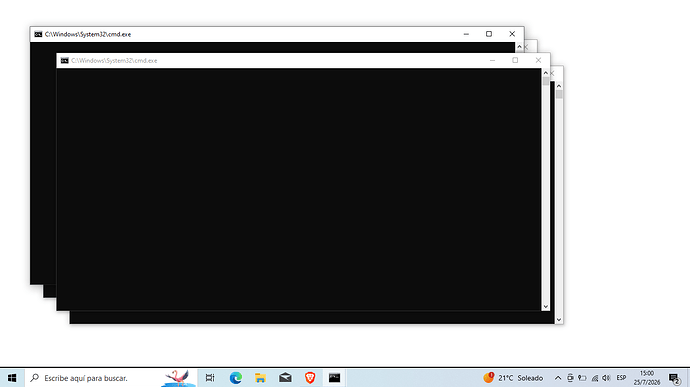This screenshot has height=387, width=690.
Task: Click the Meet Now tray icon
Action: 570,378
